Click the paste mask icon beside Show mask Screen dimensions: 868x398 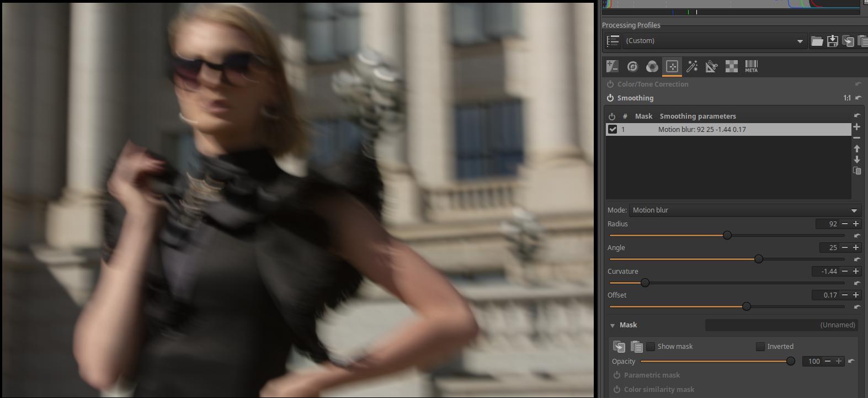pos(636,347)
